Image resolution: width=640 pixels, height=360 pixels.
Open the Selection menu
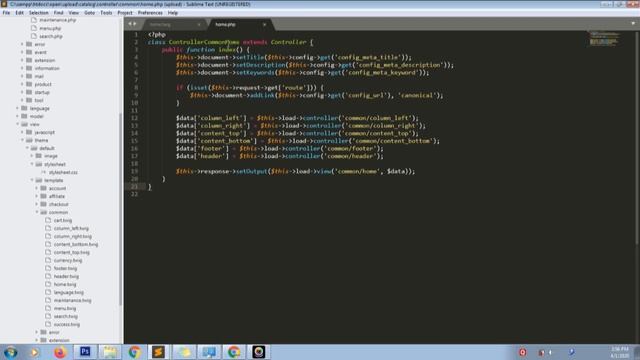click(x=38, y=13)
